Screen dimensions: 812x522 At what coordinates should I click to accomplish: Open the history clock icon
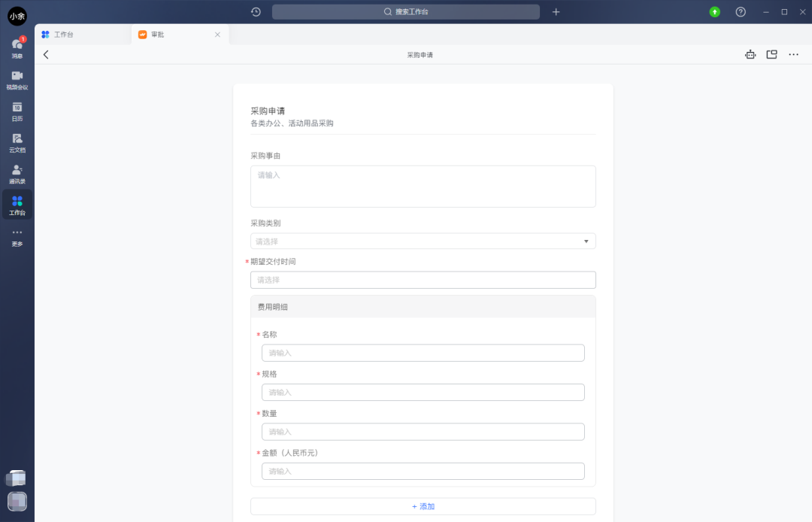tap(256, 12)
